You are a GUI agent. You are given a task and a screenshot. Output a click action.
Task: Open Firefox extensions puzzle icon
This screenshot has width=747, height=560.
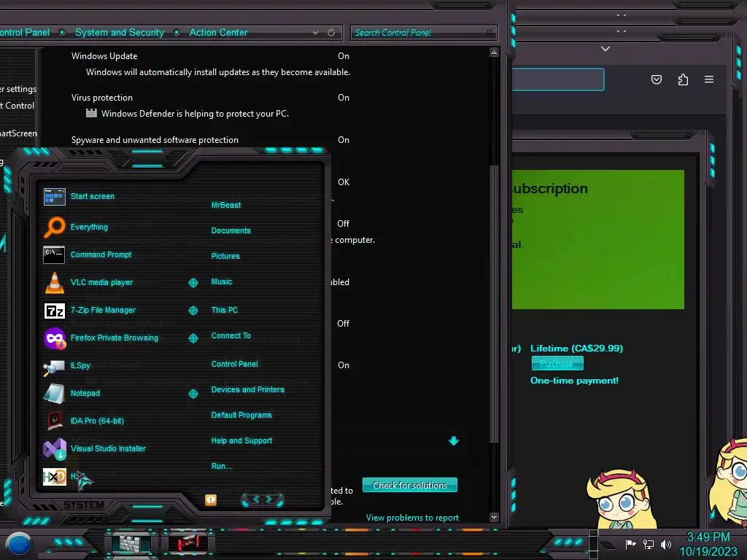tap(683, 79)
